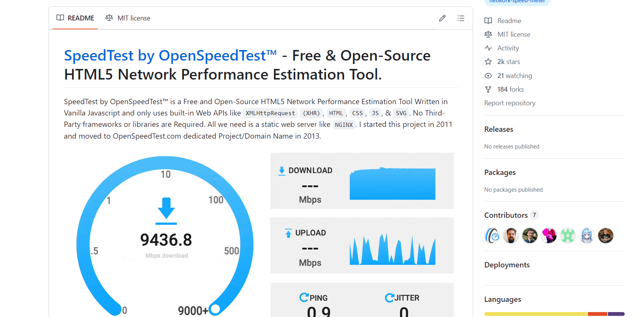
Task: Open the Readme link in the sidebar
Action: click(x=509, y=21)
